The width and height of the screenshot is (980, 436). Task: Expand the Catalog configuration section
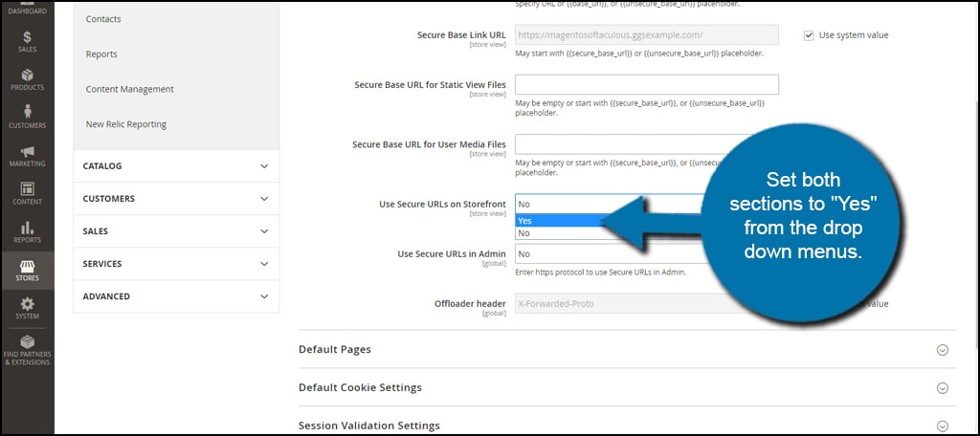[x=176, y=166]
